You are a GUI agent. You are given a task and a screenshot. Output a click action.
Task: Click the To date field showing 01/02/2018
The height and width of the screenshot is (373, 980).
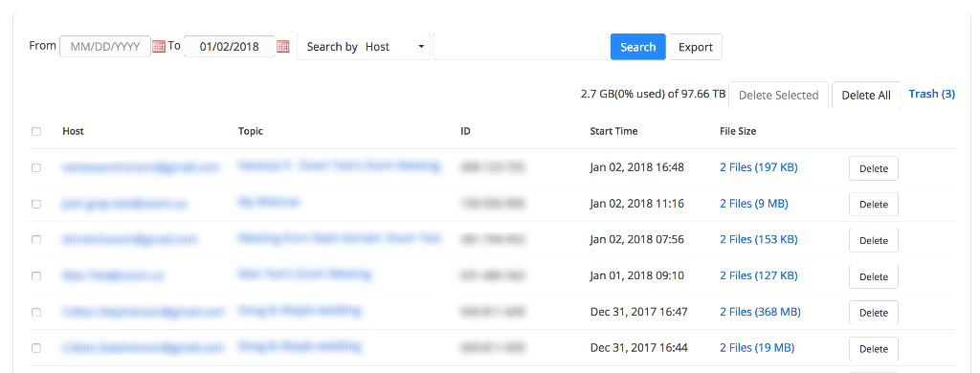230,47
